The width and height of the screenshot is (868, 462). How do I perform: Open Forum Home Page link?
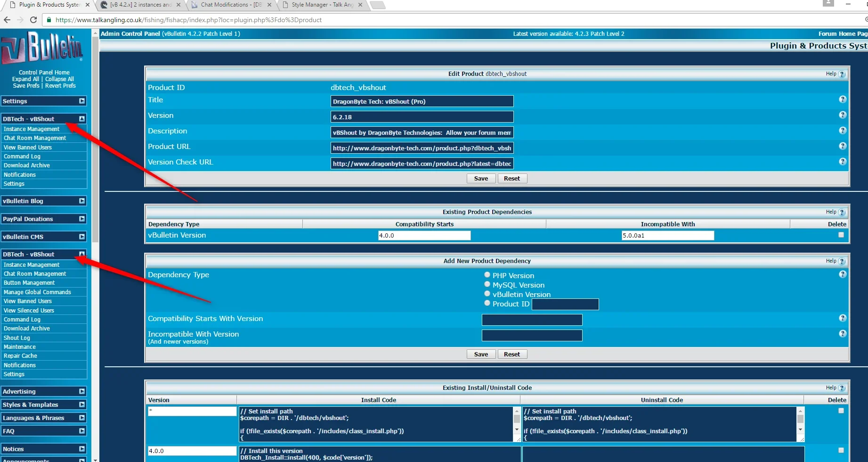point(843,34)
